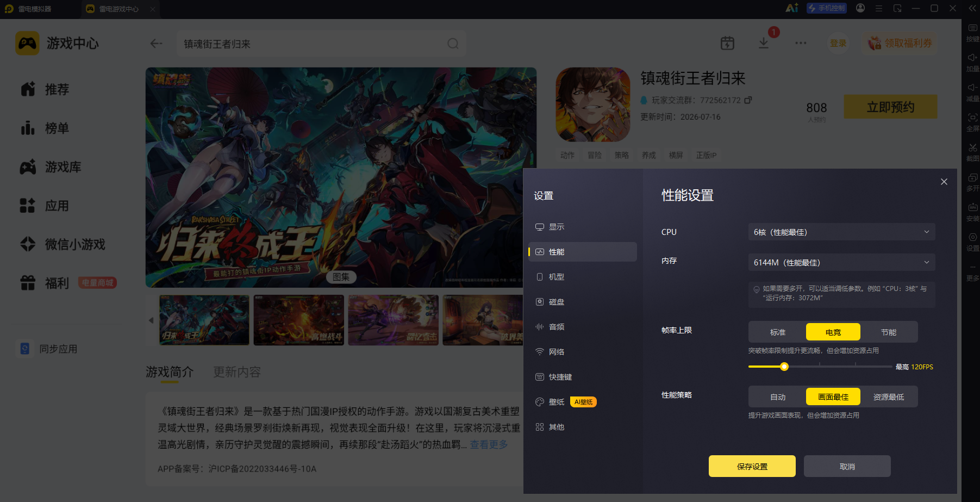Select 资源最低 performance strategy
This screenshot has height=502, width=980.
pos(889,396)
